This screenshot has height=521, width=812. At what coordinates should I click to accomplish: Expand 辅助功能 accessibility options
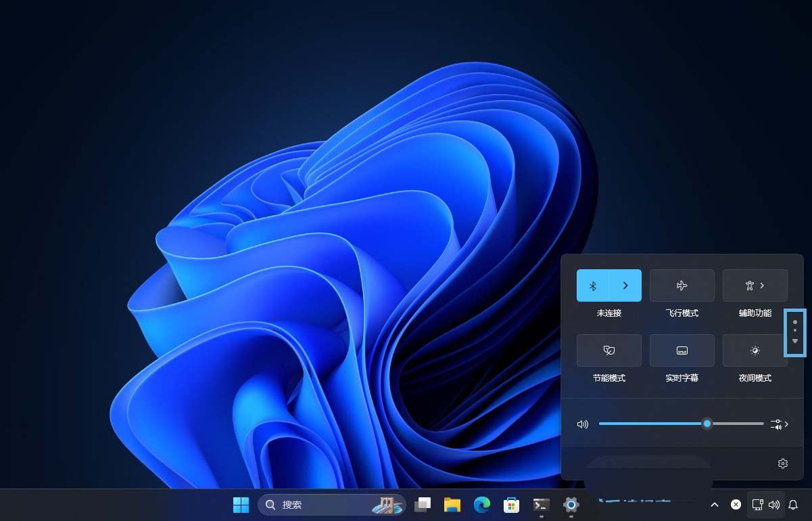point(763,285)
